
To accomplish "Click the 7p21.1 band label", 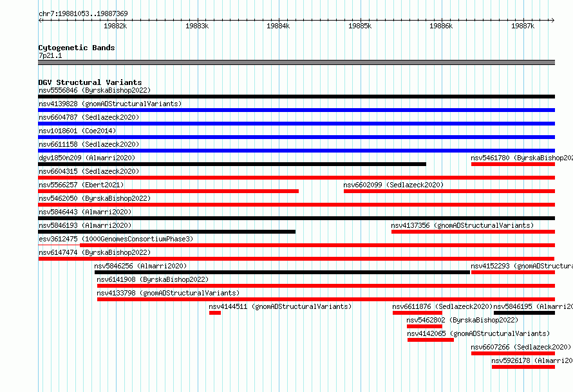I will point(50,55).
